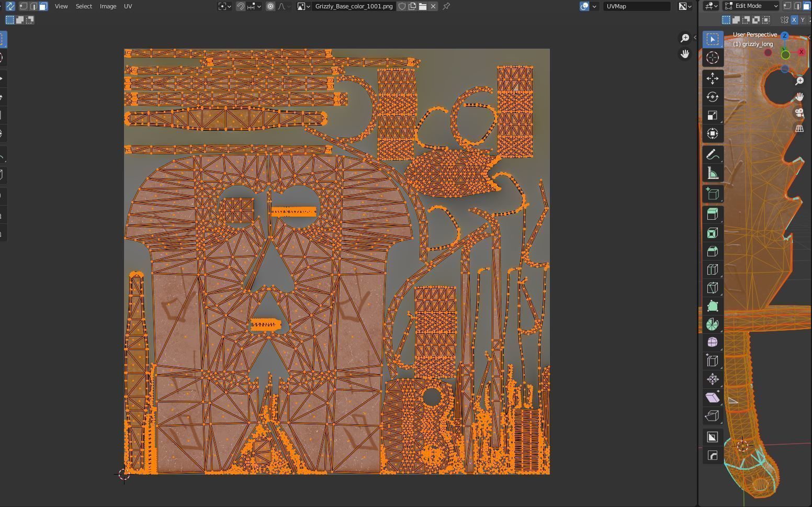Open the UV overlays options dropdown
This screenshot has height=507, width=812.
594,6
